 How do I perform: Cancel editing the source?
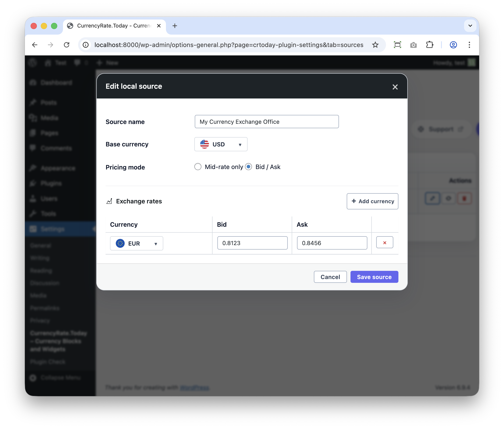tap(330, 277)
